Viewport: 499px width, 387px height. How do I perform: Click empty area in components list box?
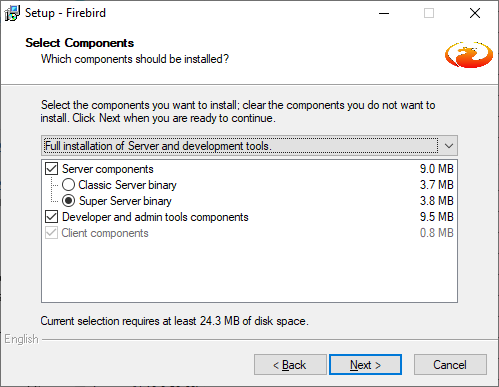(249, 271)
